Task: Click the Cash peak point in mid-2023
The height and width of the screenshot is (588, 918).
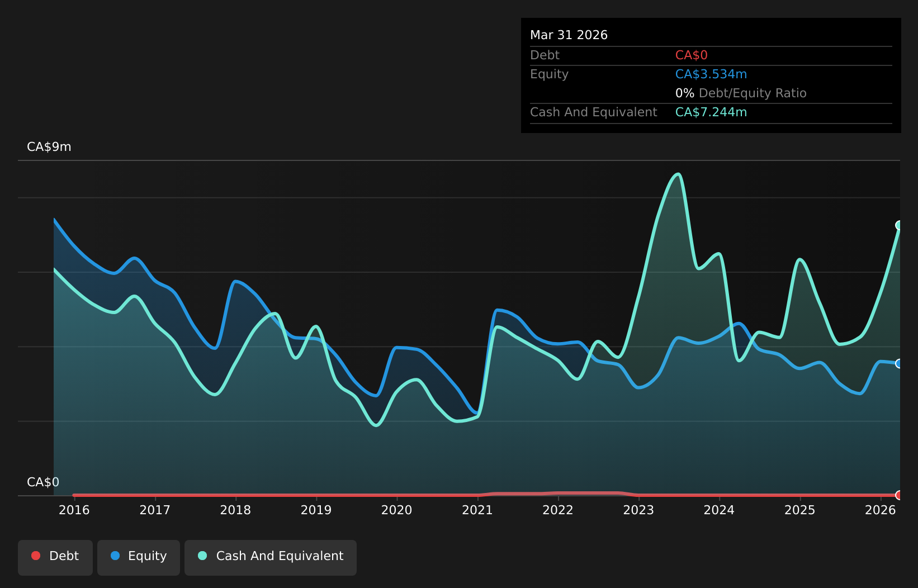Action: [678, 174]
